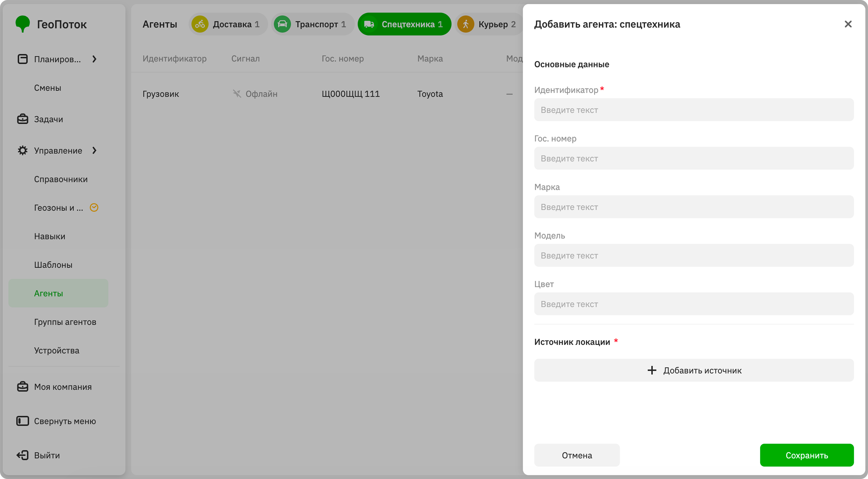Image resolution: width=868 pixels, height=479 pixels.
Task: Click Выйти to log out
Action: point(47,455)
